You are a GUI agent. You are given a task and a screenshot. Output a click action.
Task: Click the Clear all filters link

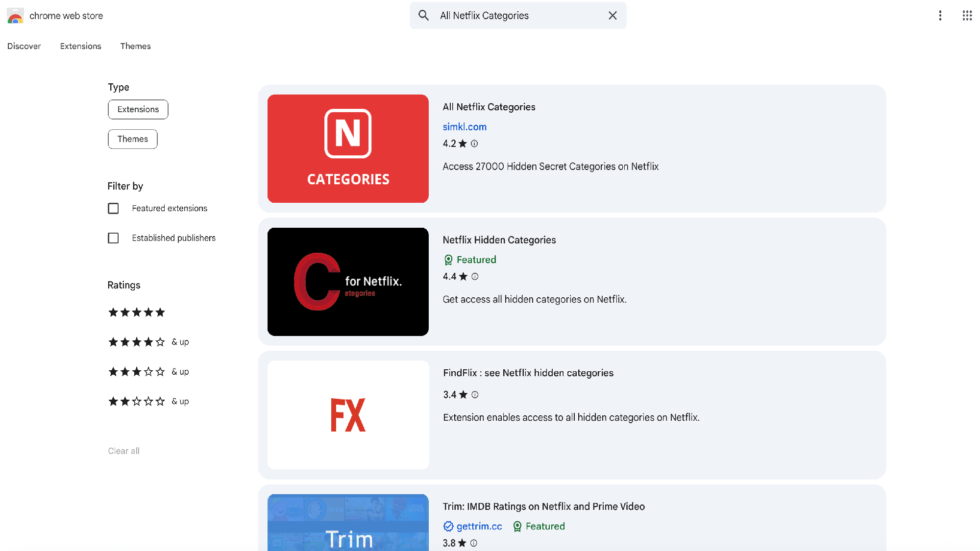pos(123,451)
